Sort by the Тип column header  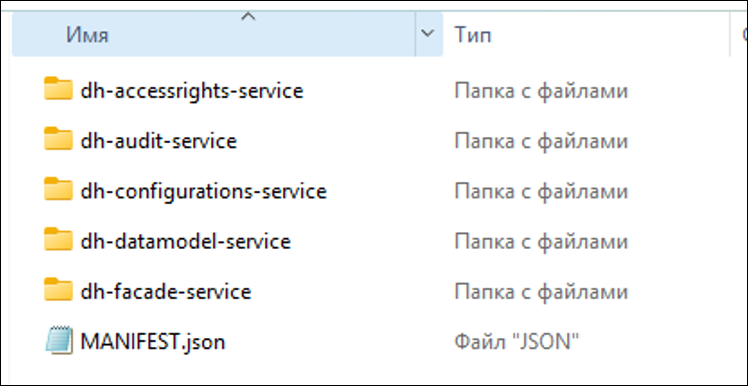tap(586, 34)
